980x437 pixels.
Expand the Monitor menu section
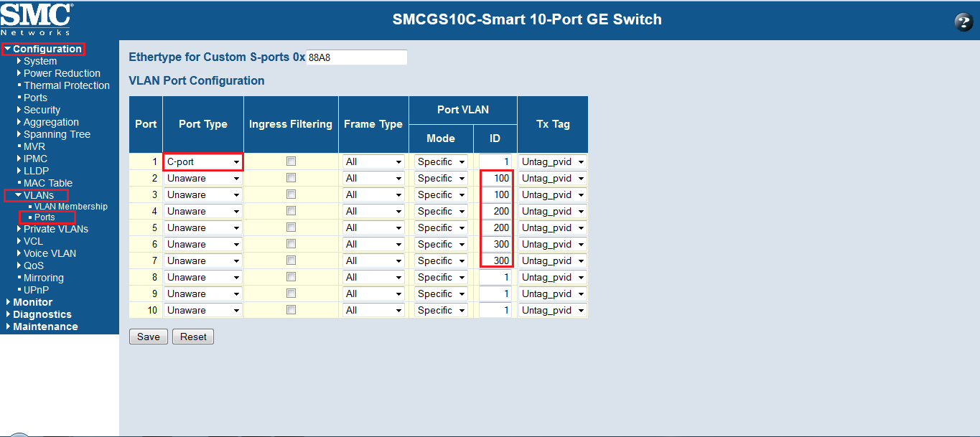coord(32,302)
